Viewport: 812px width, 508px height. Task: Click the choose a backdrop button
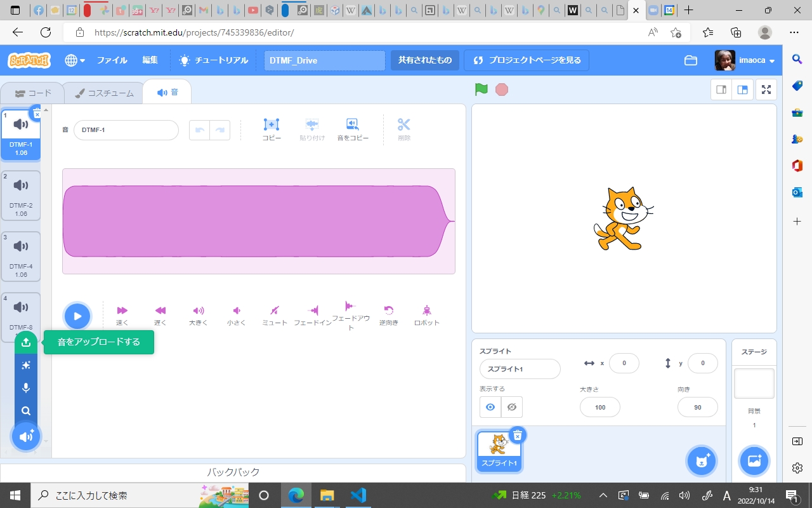pyautogui.click(x=754, y=461)
